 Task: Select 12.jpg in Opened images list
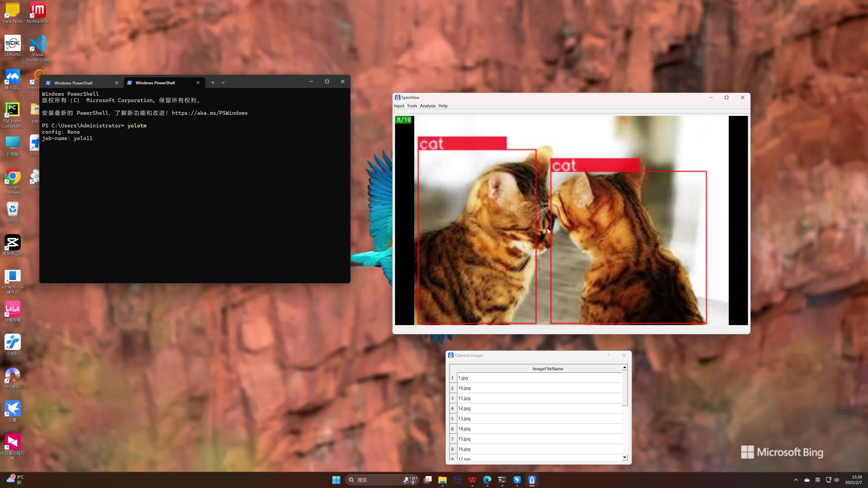(539, 408)
